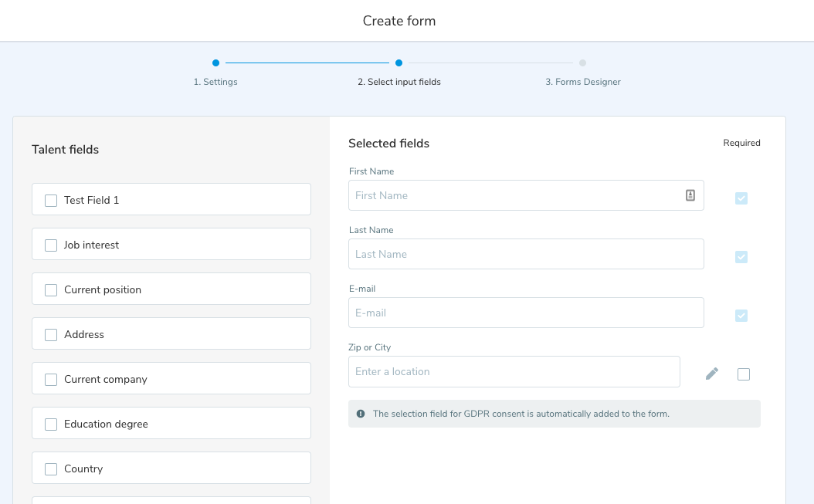Click the Last Name required checkbox
The width and height of the screenshot is (814, 504).
point(741,257)
